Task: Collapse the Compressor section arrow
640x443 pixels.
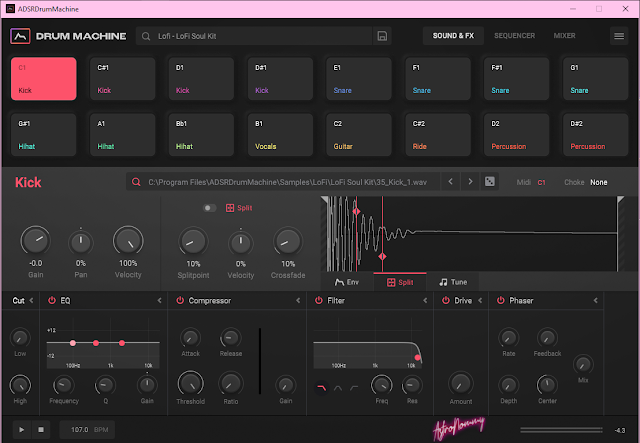Action: point(298,301)
